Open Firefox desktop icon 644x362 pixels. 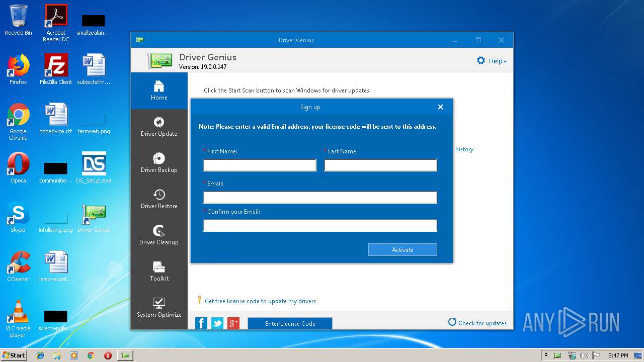pos(18,70)
